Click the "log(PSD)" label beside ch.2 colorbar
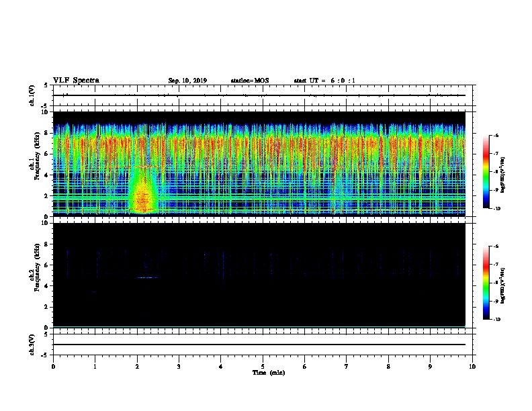Screen dimensions: 532x411 (x=503, y=285)
